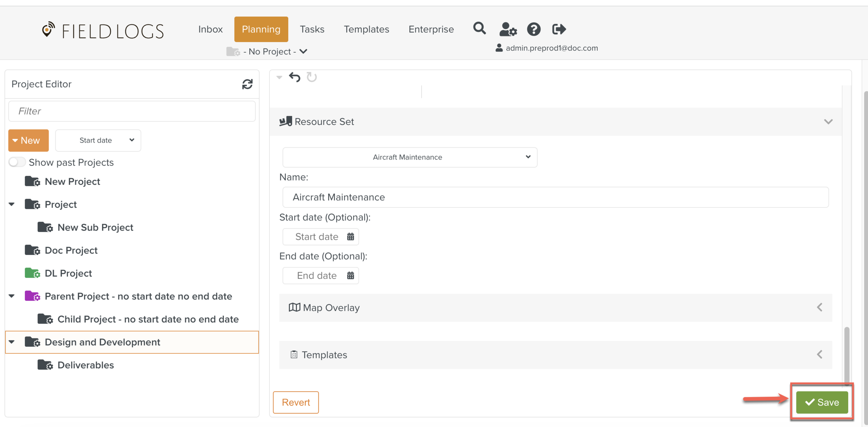Refresh the Project Editor list
The height and width of the screenshot is (427, 868).
click(247, 84)
